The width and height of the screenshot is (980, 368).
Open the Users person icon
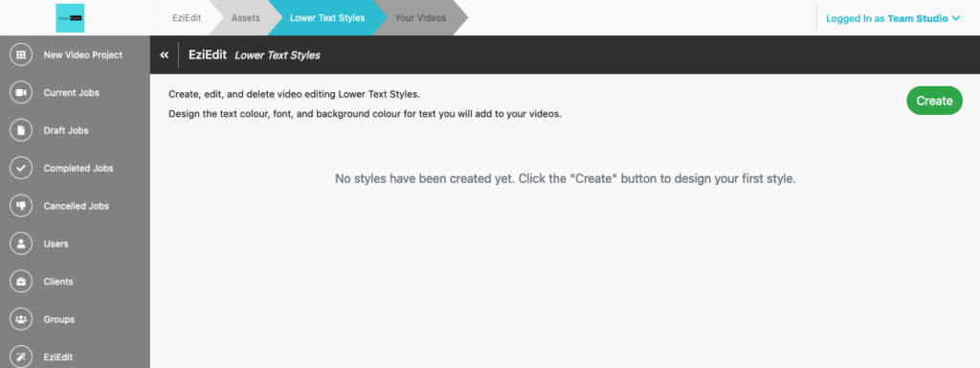pos(21,244)
